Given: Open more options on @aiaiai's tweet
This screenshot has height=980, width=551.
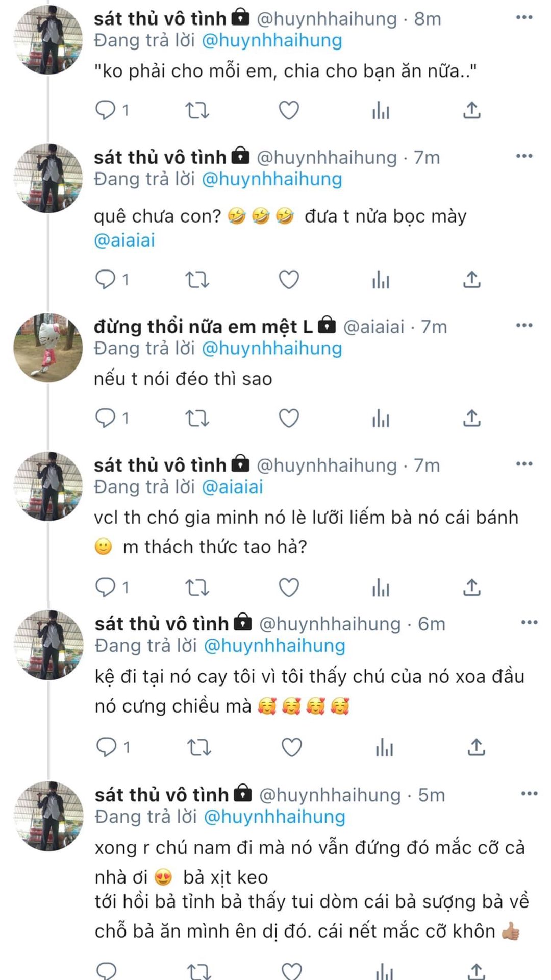Looking at the screenshot, I should (x=524, y=326).
